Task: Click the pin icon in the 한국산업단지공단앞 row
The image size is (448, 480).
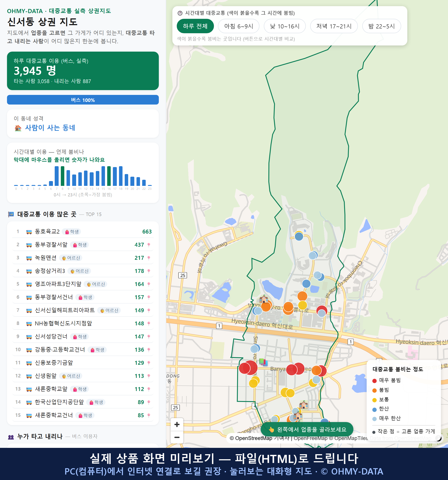Action: click(x=149, y=402)
